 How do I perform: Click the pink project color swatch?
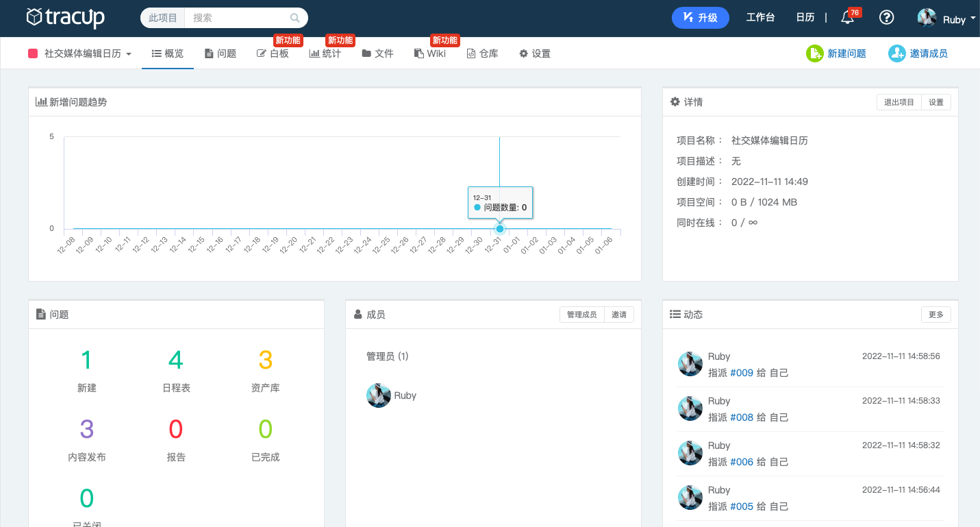click(33, 53)
